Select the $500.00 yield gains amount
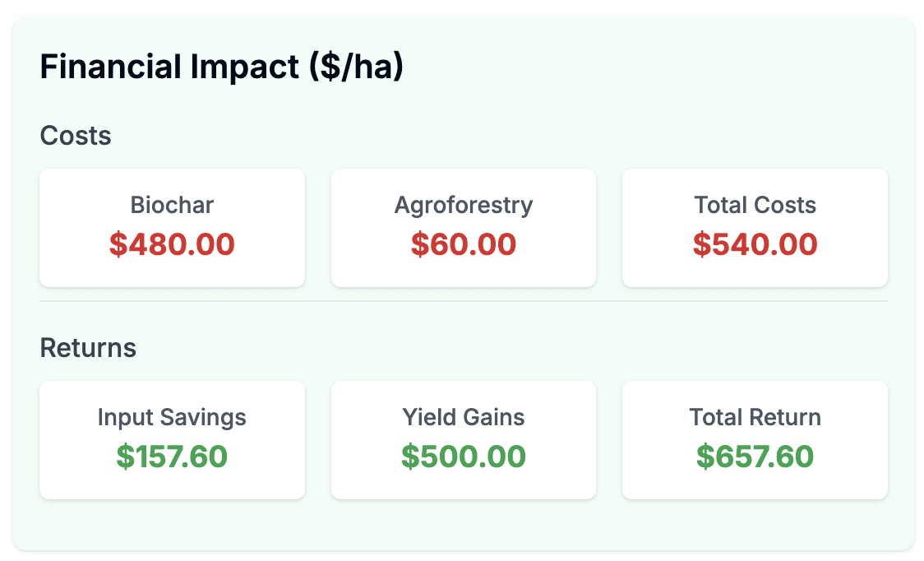This screenshot has width=924, height=561. 463,457
